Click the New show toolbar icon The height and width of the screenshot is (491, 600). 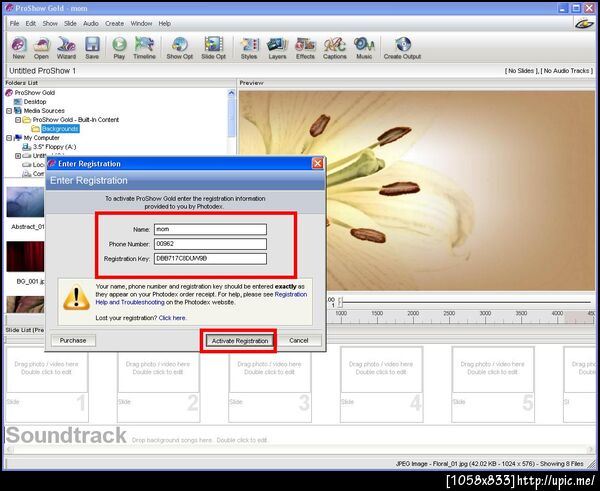click(x=19, y=48)
